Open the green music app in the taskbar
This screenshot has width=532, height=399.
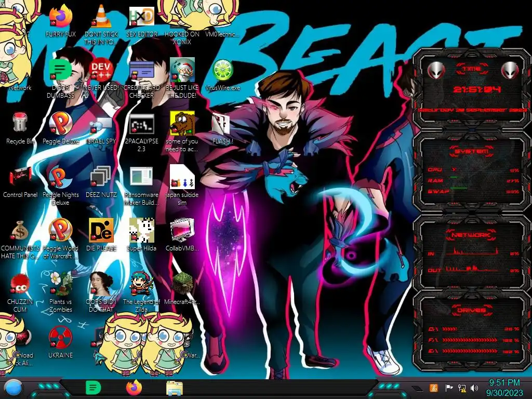click(x=93, y=388)
